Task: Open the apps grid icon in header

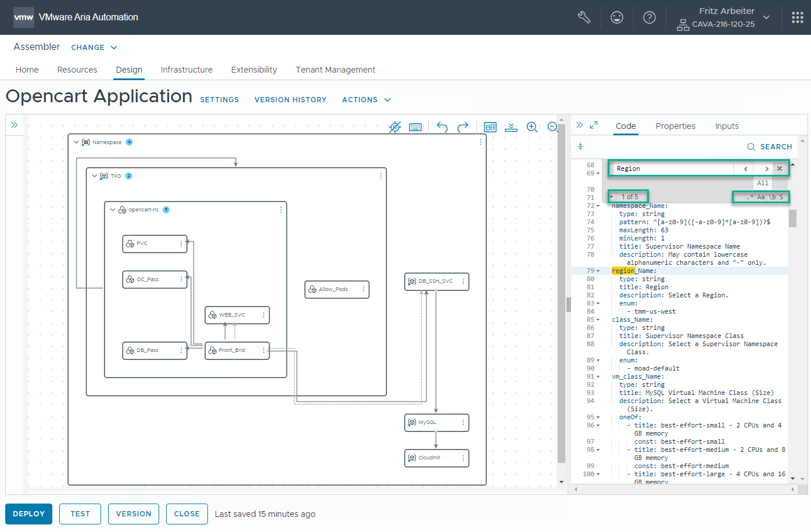Action: click(798, 17)
